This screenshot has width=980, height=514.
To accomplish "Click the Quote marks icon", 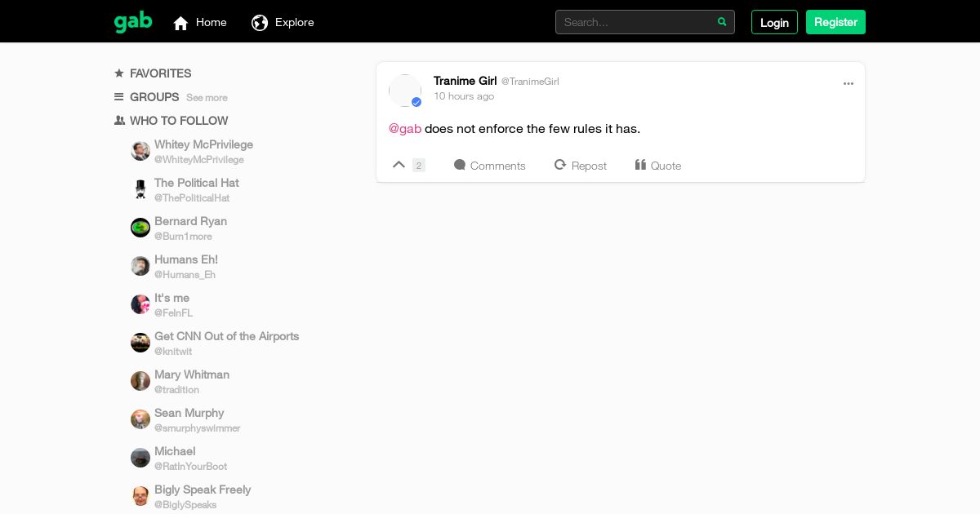I will pyautogui.click(x=640, y=165).
